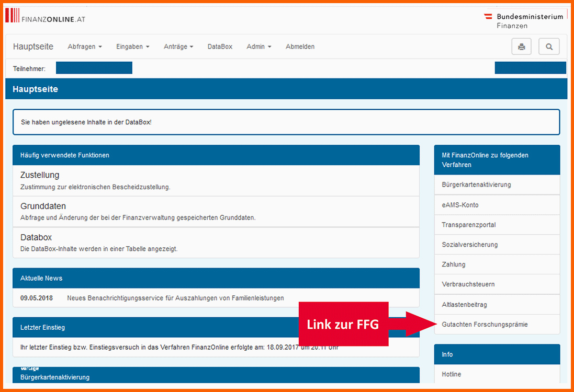Click the Aktuelle News header
This screenshot has width=574, height=392.
[x=216, y=278]
